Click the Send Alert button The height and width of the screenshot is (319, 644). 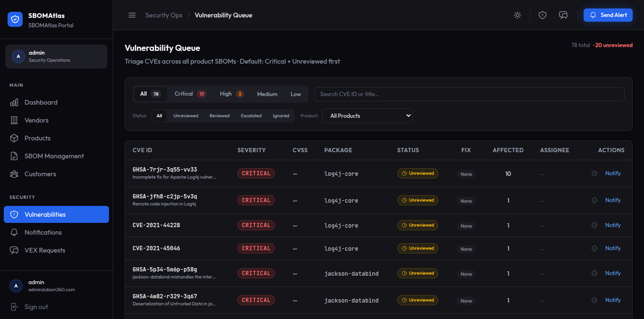pos(608,15)
